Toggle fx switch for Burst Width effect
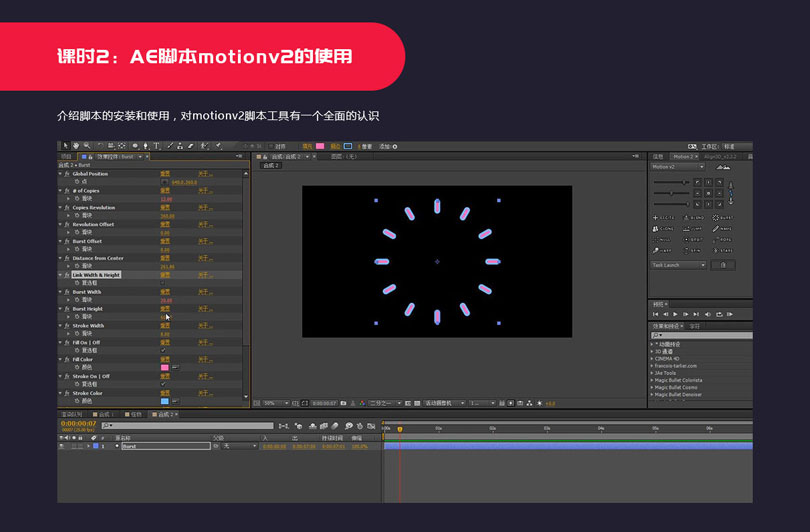Viewport: 810px width, 532px height. tap(67, 292)
